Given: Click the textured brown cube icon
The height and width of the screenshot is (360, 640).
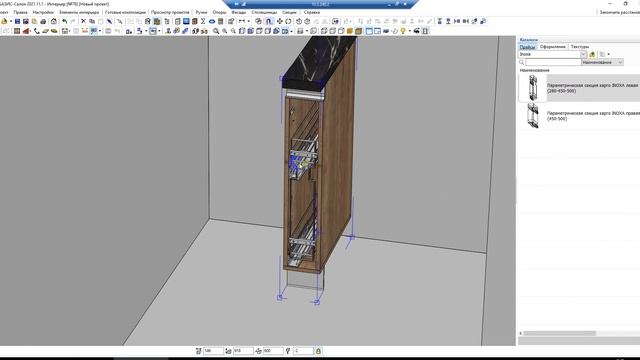Looking at the screenshot, I should click(x=358, y=31).
